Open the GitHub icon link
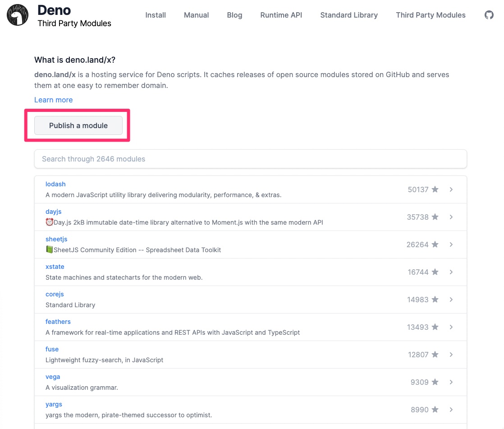Viewport: 504px width, 429px height. tap(489, 15)
